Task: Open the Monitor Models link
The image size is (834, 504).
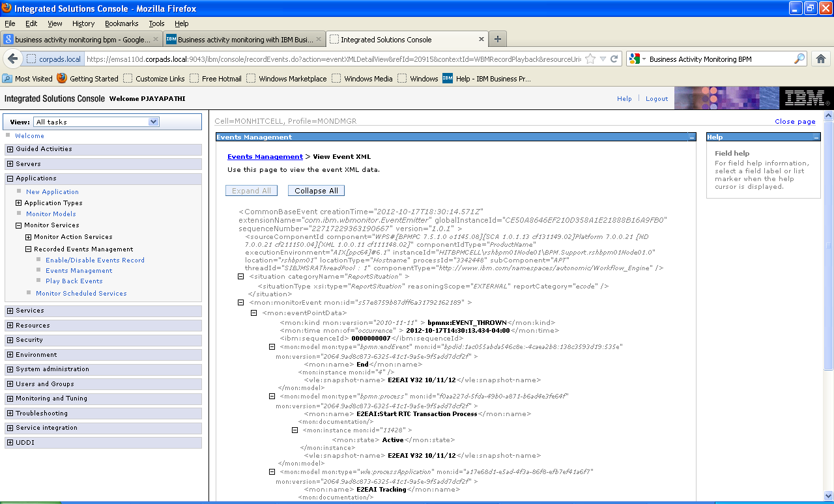Action: point(51,214)
